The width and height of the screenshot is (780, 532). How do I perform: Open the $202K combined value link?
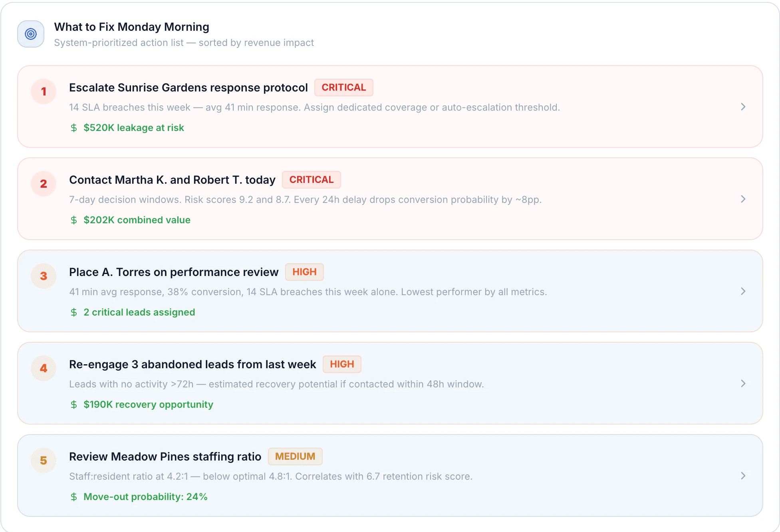[x=137, y=220]
